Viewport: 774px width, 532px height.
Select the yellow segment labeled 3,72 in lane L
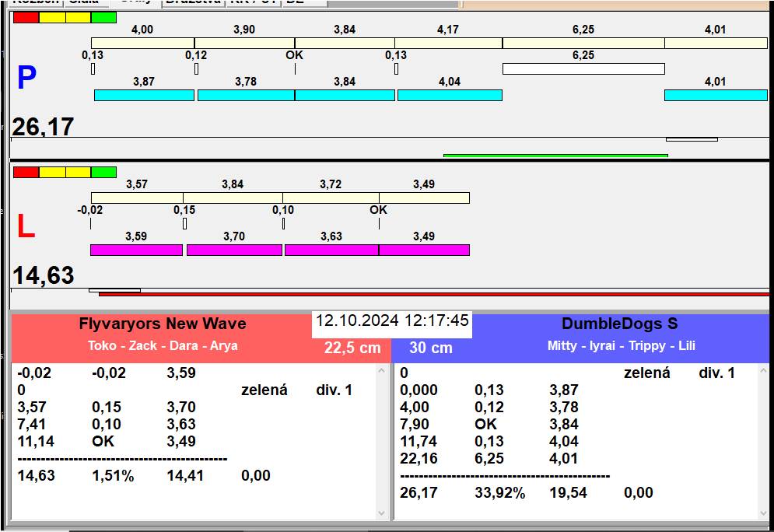[x=331, y=198]
